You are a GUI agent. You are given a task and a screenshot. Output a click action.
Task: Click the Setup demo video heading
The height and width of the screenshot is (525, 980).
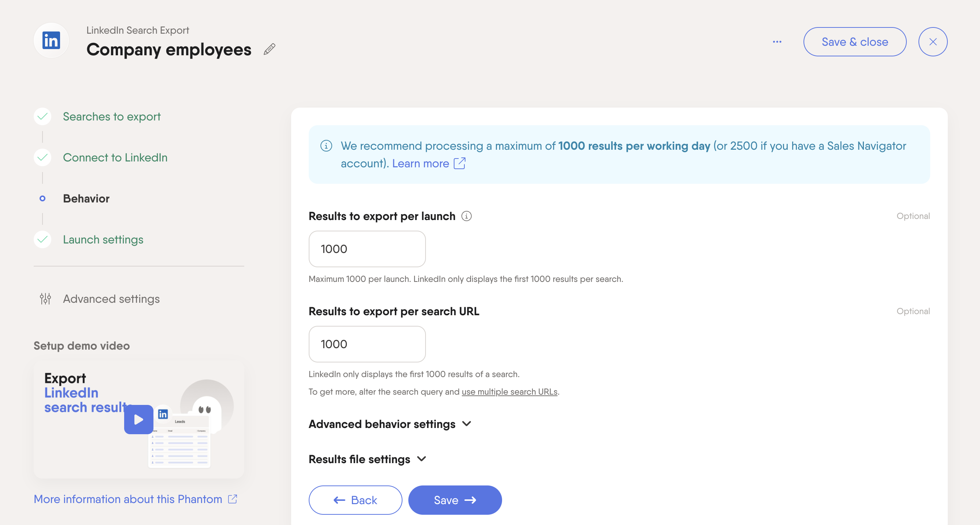point(82,346)
